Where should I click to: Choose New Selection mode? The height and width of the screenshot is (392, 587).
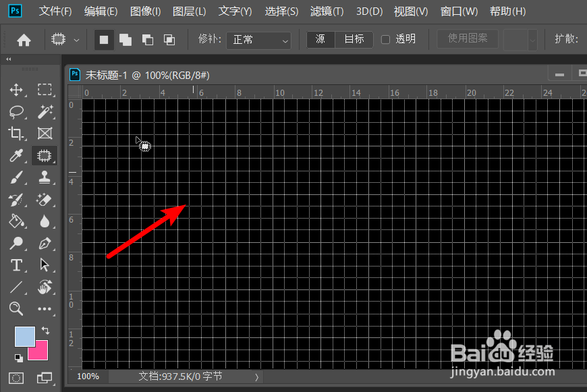104,40
